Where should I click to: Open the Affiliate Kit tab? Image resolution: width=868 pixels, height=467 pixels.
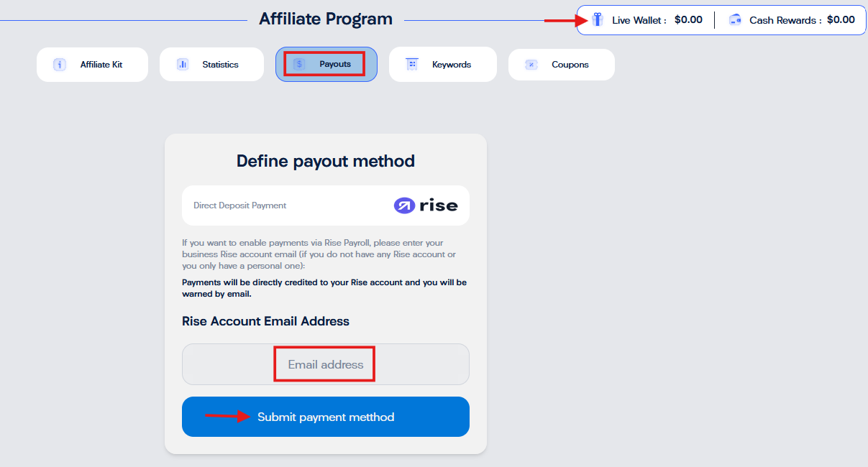point(92,65)
